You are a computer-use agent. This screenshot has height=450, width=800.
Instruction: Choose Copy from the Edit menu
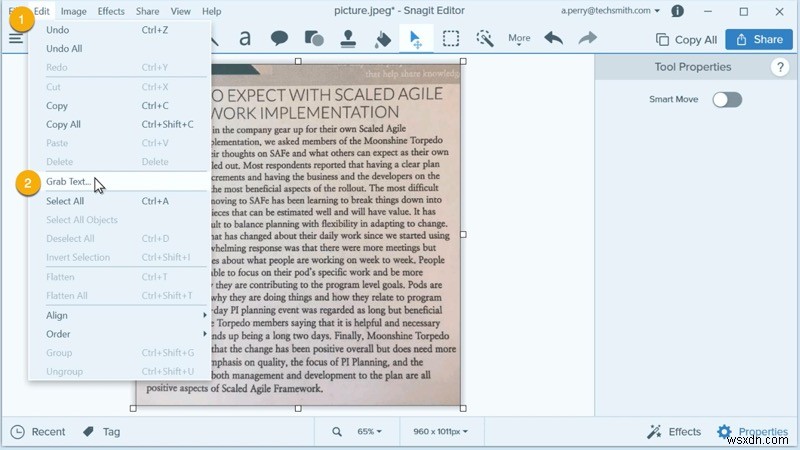(120, 106)
